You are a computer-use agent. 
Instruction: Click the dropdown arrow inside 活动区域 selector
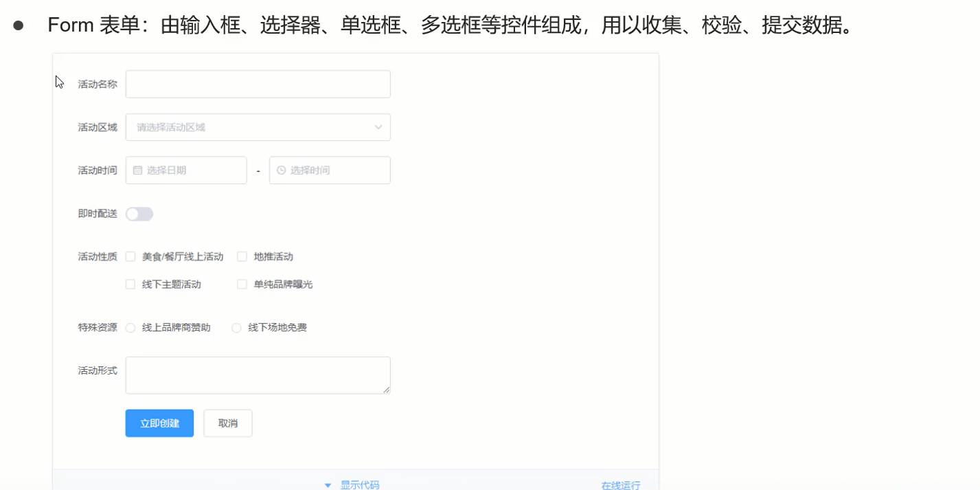coord(378,127)
